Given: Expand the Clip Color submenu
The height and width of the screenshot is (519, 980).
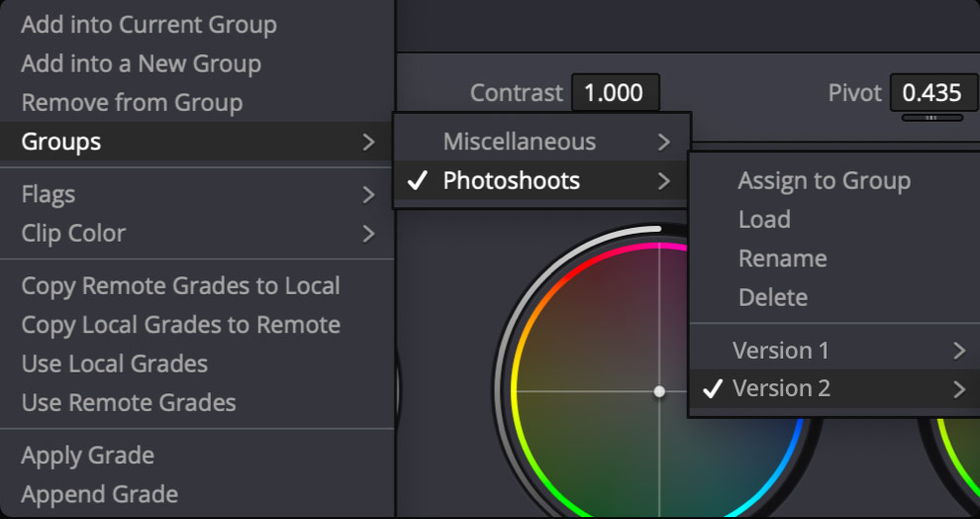Looking at the screenshot, I should 197,233.
